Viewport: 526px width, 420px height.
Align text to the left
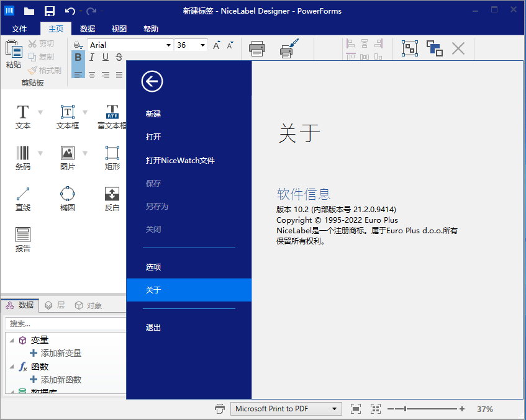pos(78,74)
